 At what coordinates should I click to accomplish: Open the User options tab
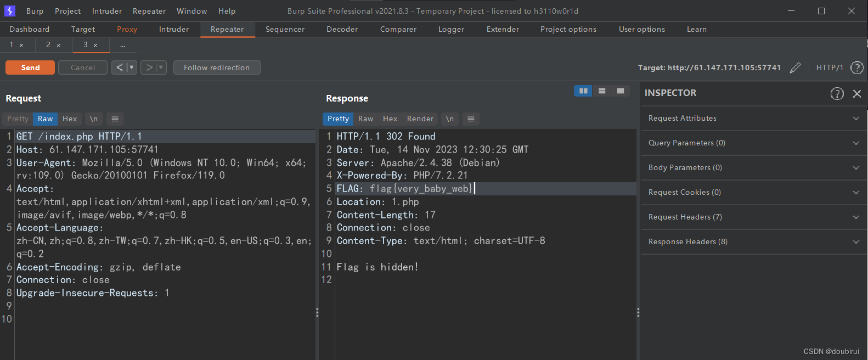coord(641,30)
